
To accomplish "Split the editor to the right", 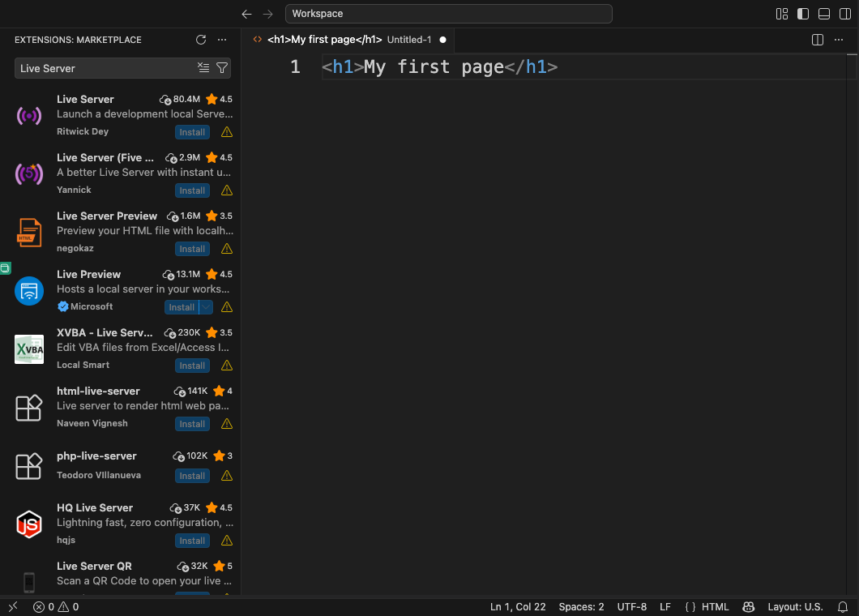I will click(818, 40).
